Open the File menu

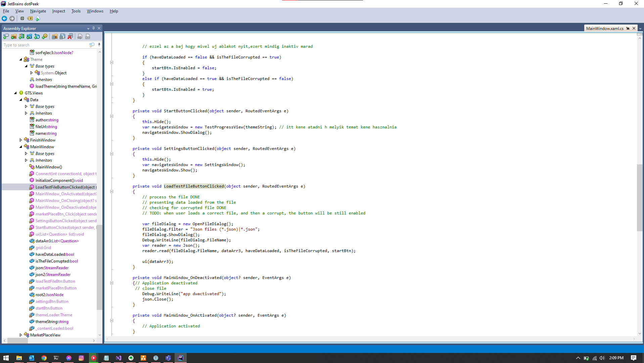(x=6, y=11)
